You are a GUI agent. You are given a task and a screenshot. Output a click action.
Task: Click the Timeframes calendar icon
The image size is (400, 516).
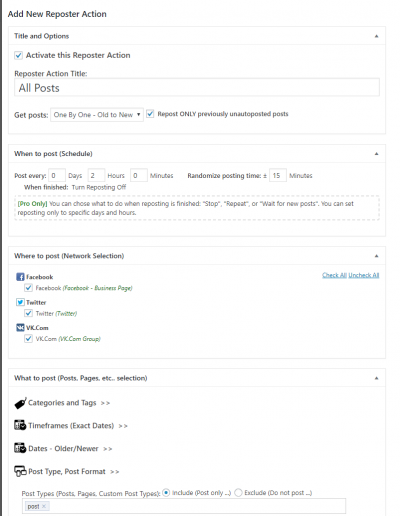click(20, 425)
